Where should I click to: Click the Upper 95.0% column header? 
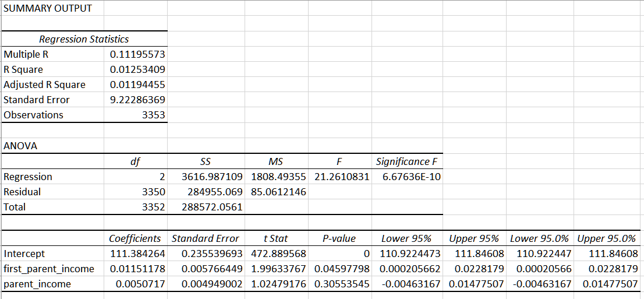607,238
